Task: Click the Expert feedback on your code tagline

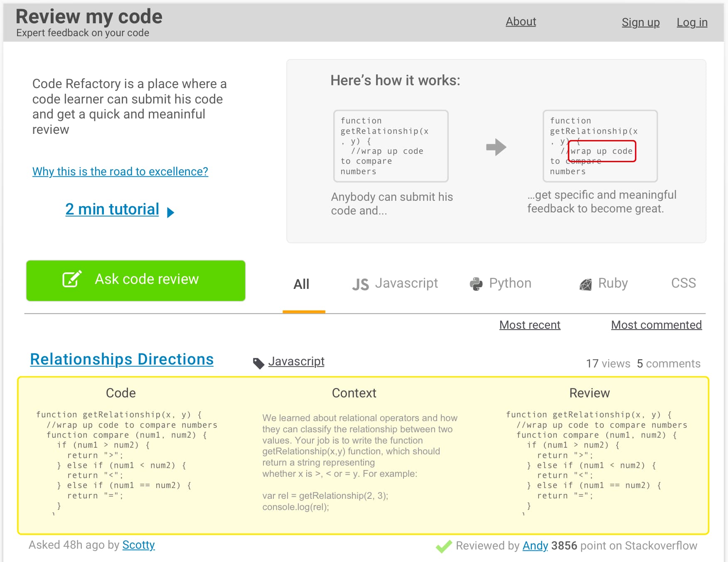Action: (83, 33)
